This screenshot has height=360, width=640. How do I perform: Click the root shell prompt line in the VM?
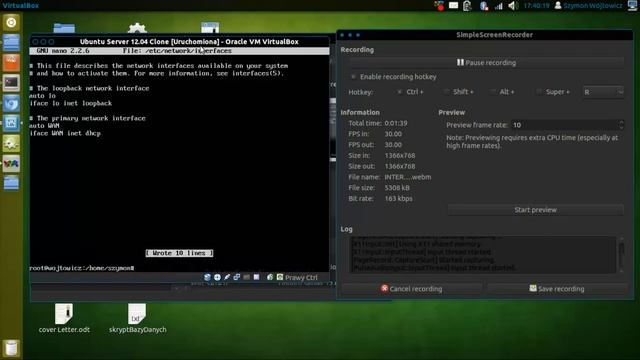tap(82, 268)
